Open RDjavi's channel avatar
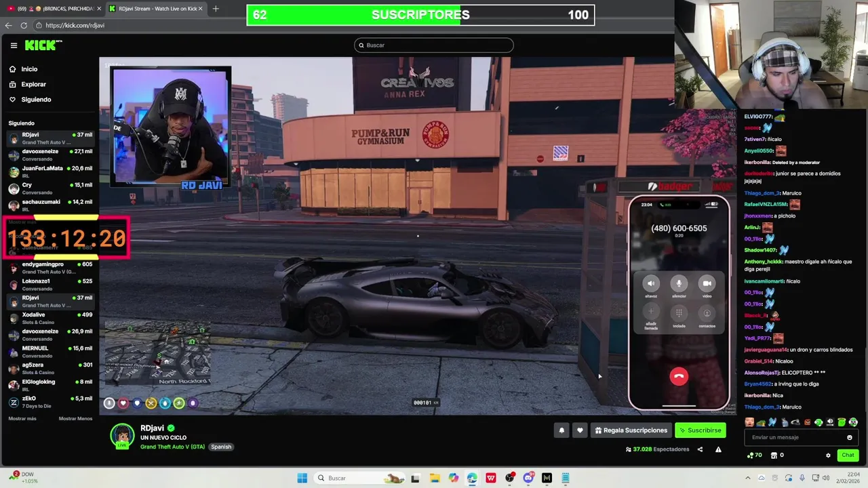The image size is (868, 488). tap(123, 436)
